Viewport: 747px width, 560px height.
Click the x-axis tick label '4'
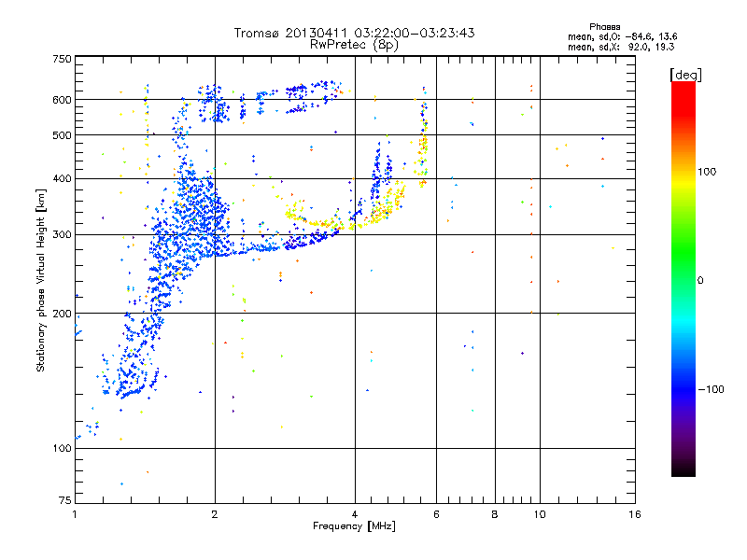point(355,514)
